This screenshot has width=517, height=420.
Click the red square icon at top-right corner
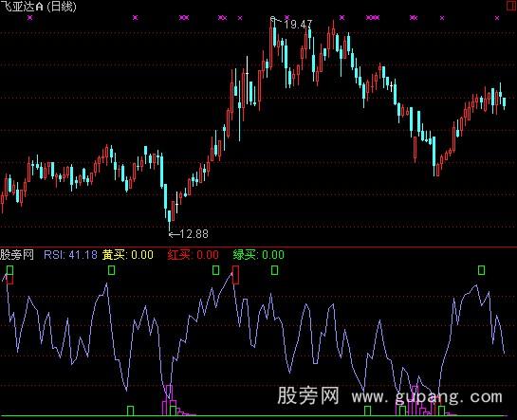[x=512, y=5]
